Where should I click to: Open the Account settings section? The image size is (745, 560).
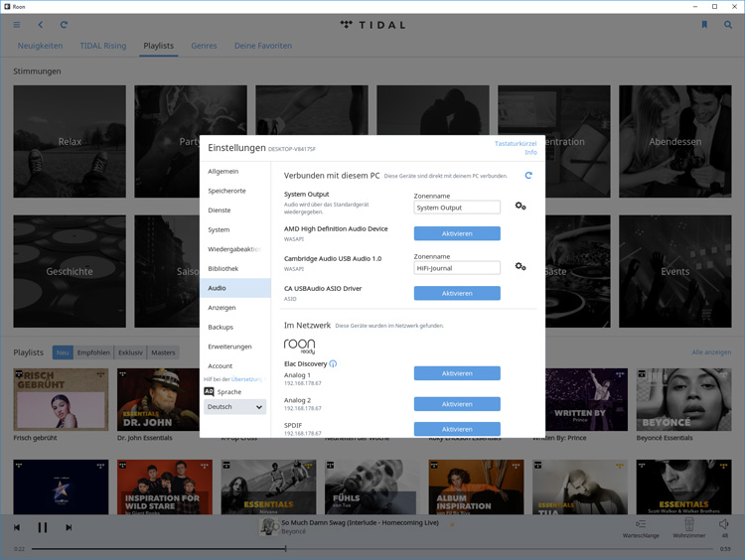[x=235, y=366]
